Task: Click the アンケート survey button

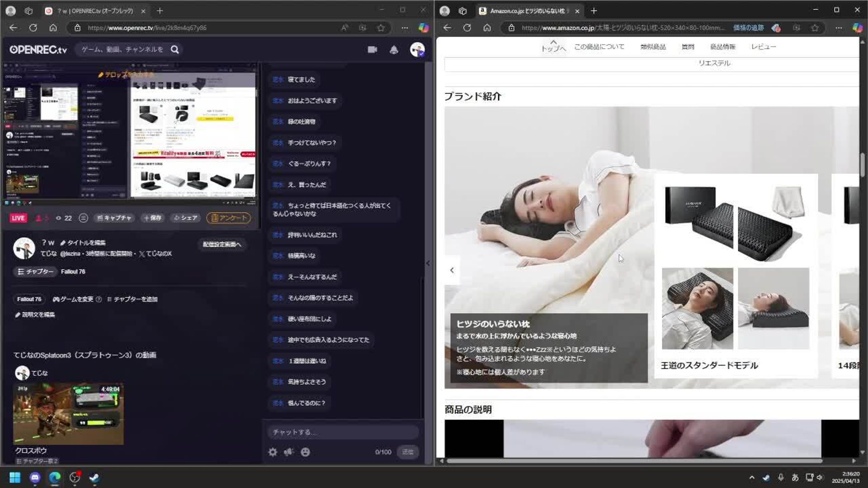Action: 229,218
